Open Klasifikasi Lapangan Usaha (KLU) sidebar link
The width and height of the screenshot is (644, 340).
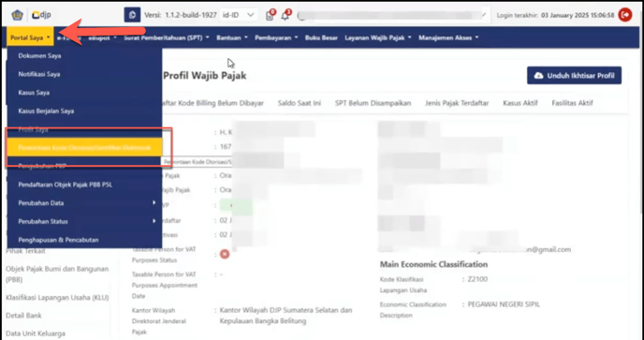[57, 298]
